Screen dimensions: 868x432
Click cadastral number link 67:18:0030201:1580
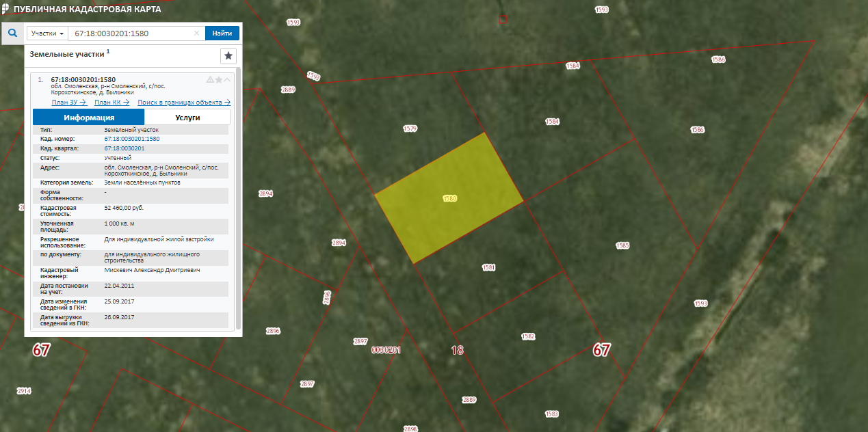click(132, 139)
